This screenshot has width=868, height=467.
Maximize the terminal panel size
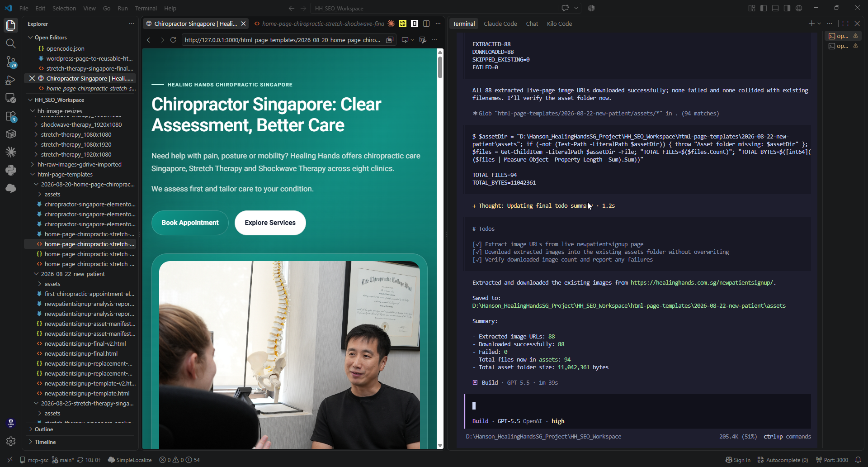(845, 24)
